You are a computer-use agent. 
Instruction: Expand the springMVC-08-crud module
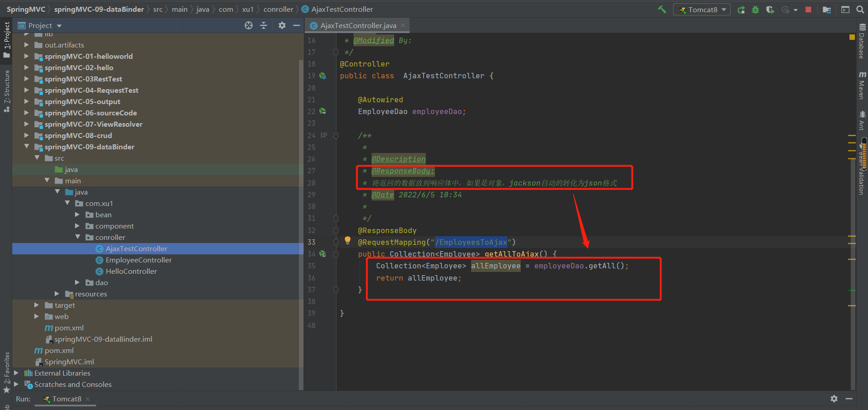(x=26, y=135)
